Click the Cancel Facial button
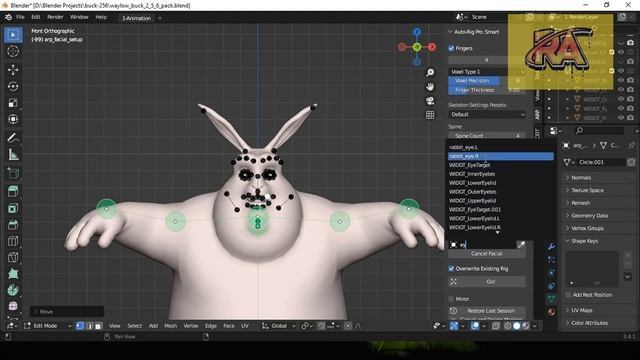Screen dimensions: 640x360 click(x=487, y=253)
